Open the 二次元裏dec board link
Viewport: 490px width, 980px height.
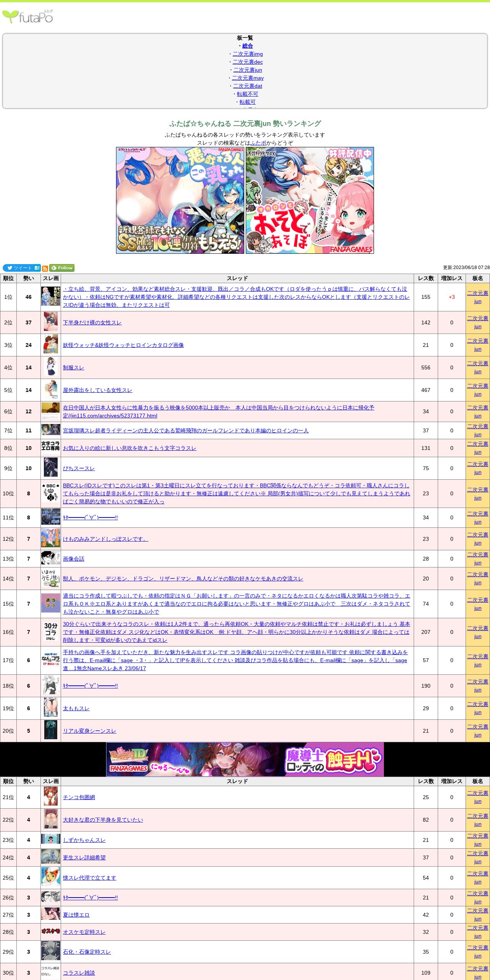coord(248,62)
